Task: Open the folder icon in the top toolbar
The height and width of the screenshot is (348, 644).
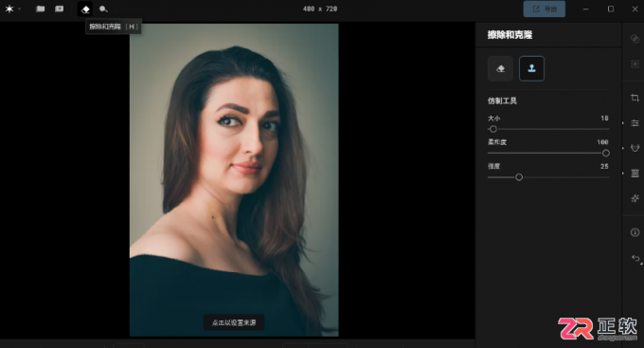Action: (x=40, y=9)
